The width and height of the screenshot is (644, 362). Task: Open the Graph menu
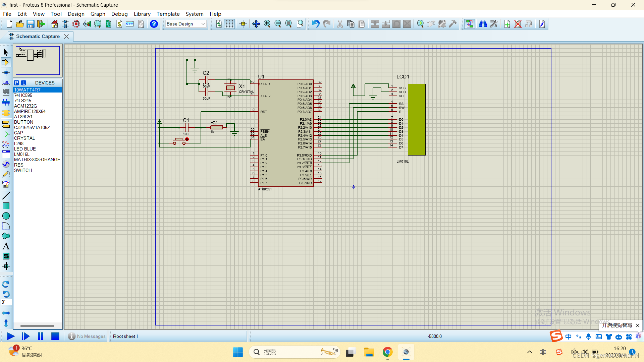pos(98,14)
